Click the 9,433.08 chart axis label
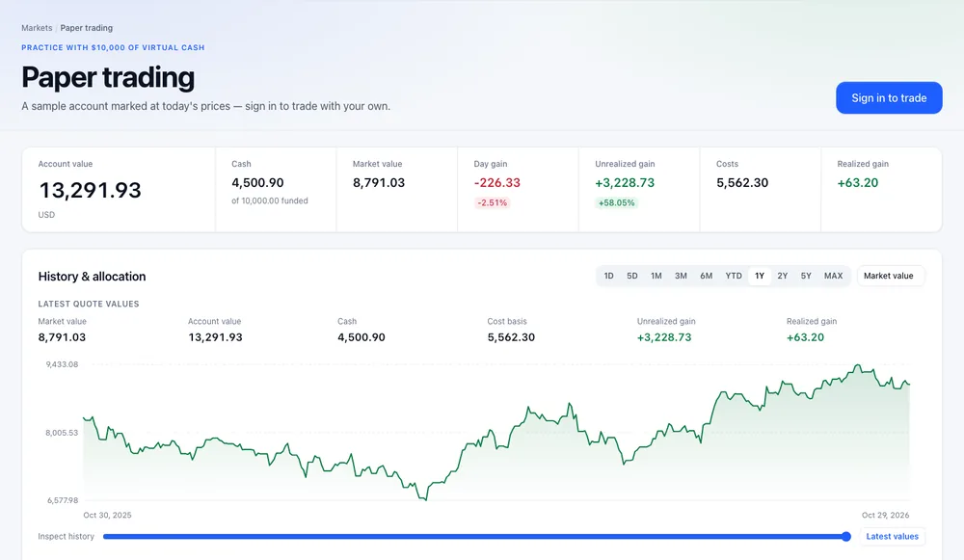This screenshot has height=560, width=964. [62, 364]
